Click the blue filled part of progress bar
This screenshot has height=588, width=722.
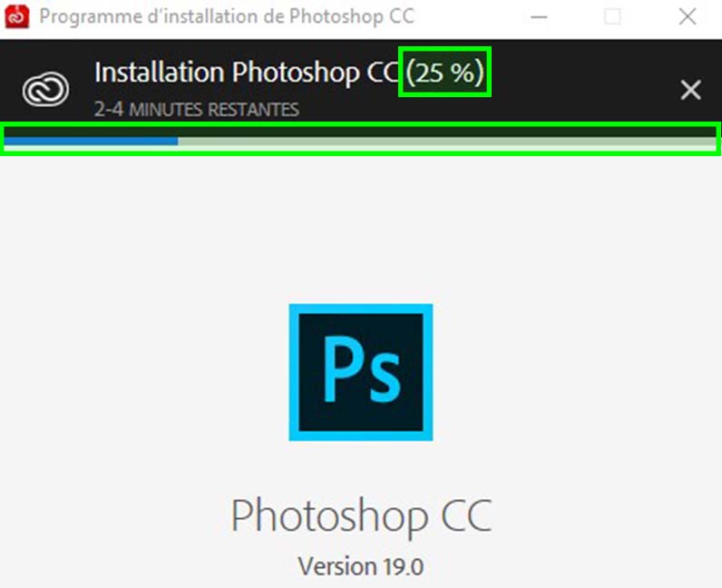pos(91,141)
